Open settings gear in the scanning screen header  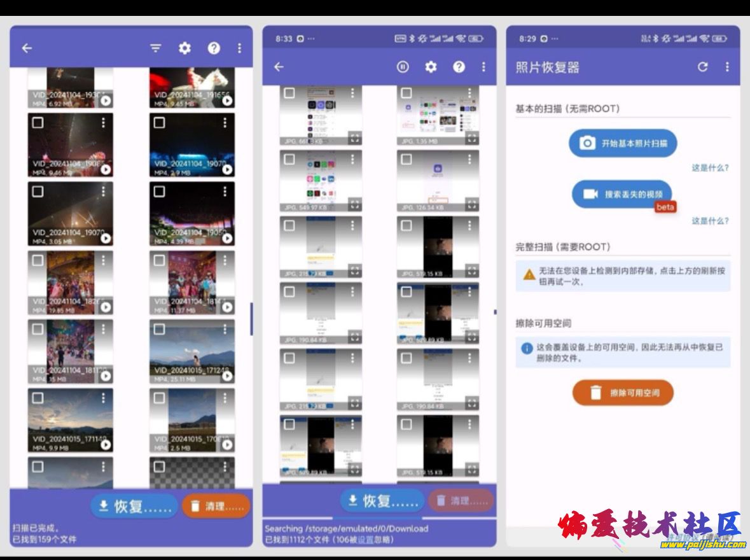(x=431, y=67)
